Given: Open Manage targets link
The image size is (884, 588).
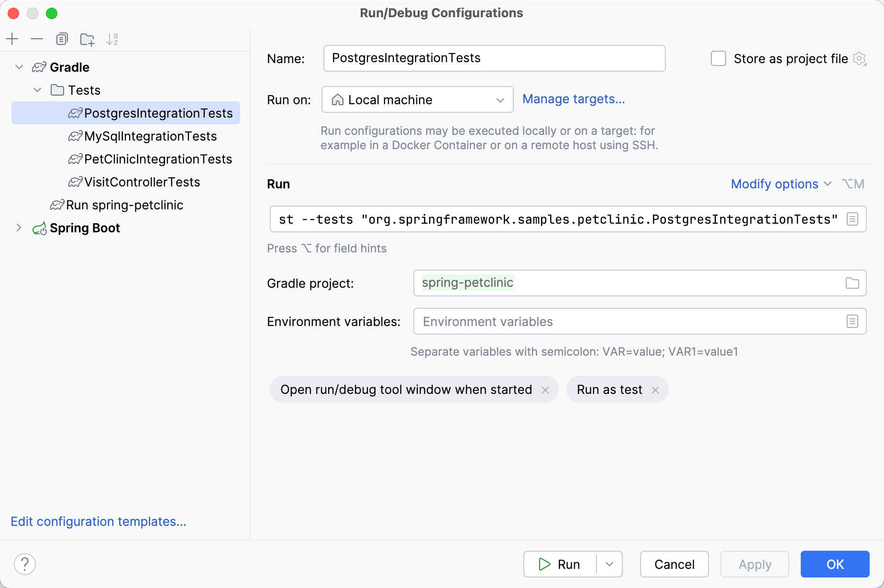Looking at the screenshot, I should (x=574, y=99).
